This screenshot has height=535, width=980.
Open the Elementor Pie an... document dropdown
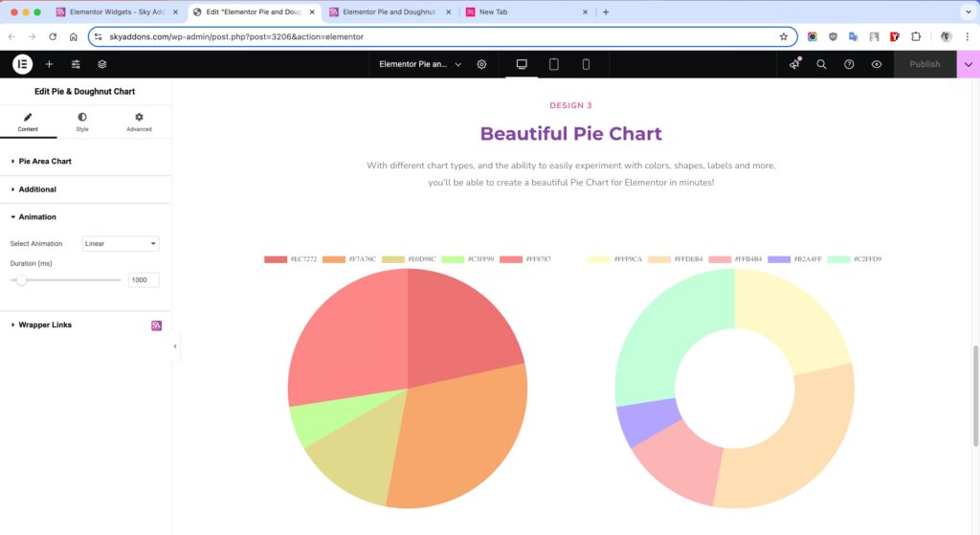[x=420, y=64]
